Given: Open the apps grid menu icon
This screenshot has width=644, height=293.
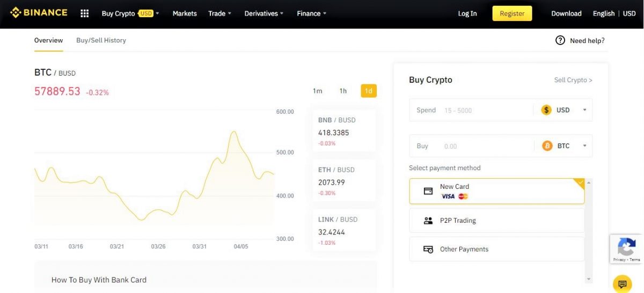Looking at the screenshot, I should click(x=84, y=13).
